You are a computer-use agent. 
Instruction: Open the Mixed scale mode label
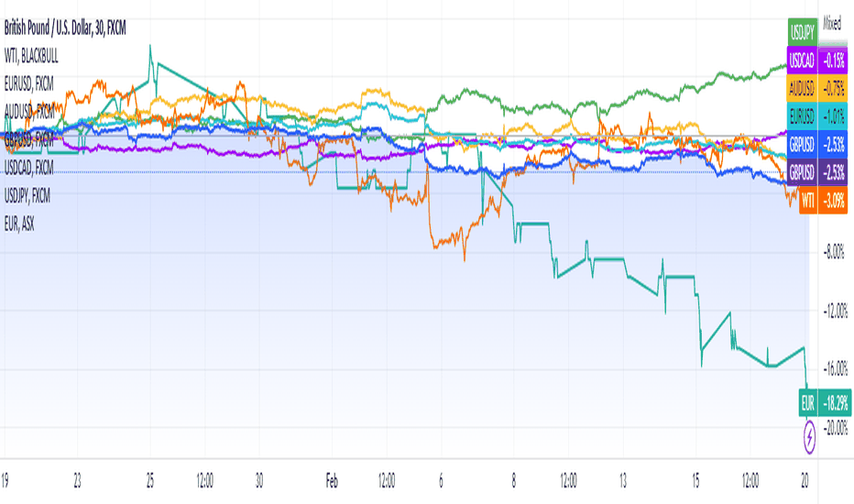(x=832, y=24)
